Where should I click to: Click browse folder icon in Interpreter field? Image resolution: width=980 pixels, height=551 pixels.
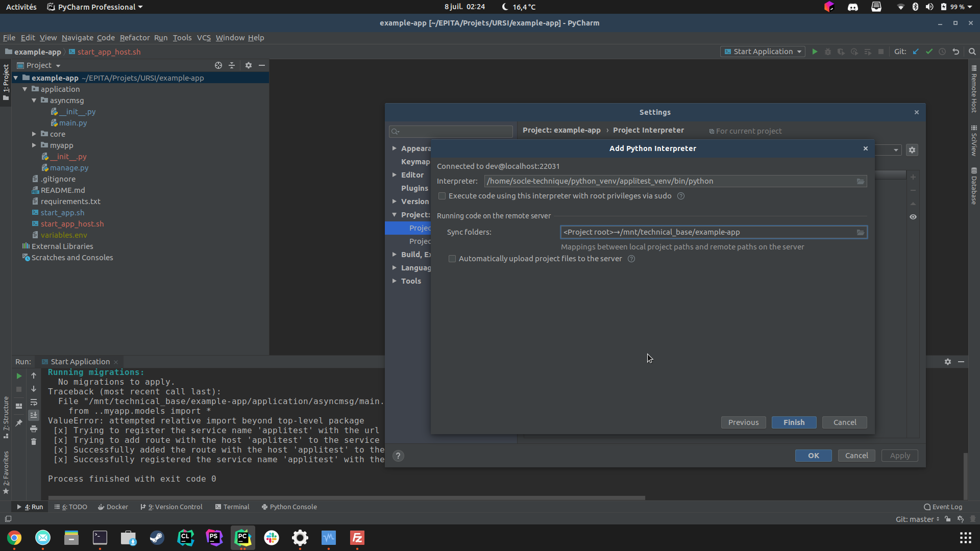[x=861, y=181]
